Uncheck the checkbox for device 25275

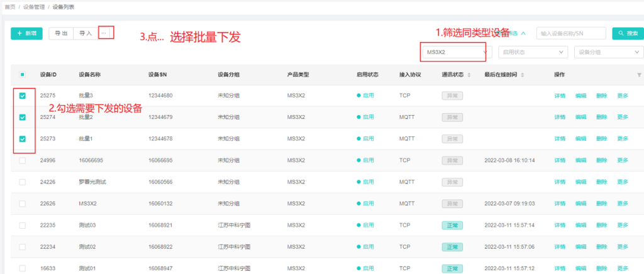click(x=23, y=96)
